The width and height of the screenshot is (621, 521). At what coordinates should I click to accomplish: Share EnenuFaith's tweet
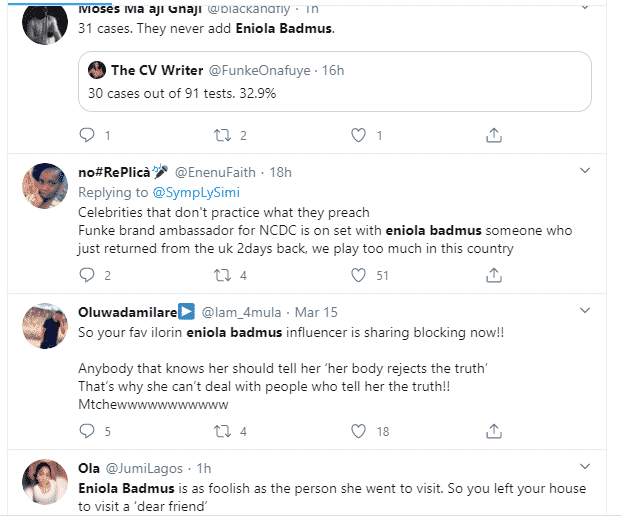click(x=492, y=275)
